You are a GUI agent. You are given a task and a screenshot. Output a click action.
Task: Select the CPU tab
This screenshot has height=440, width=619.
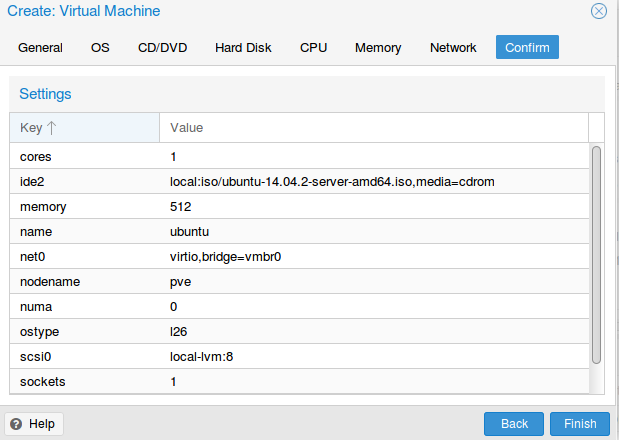click(313, 47)
